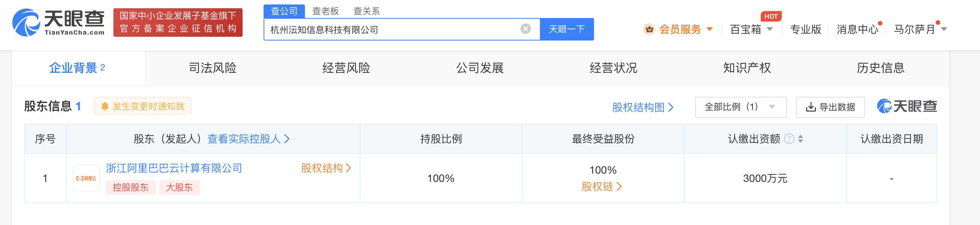Click the TianYanCha logo at top left

(x=59, y=22)
